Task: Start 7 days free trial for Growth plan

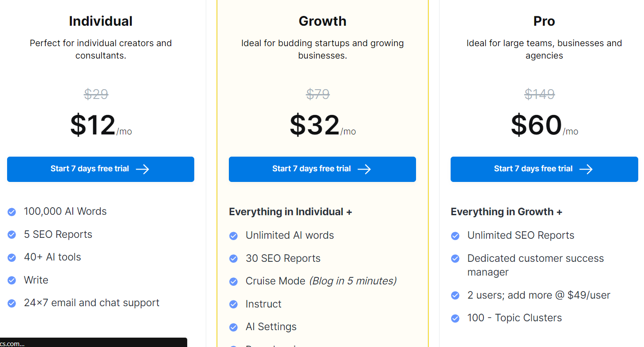Action: [x=322, y=169]
